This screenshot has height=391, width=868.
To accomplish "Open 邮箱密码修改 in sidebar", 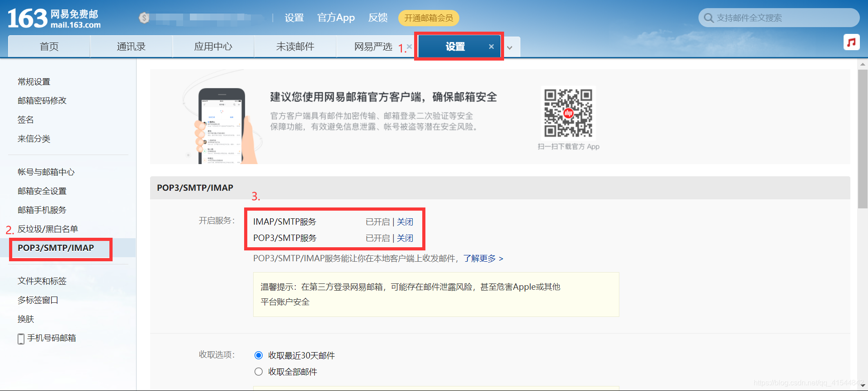I will click(x=42, y=101).
